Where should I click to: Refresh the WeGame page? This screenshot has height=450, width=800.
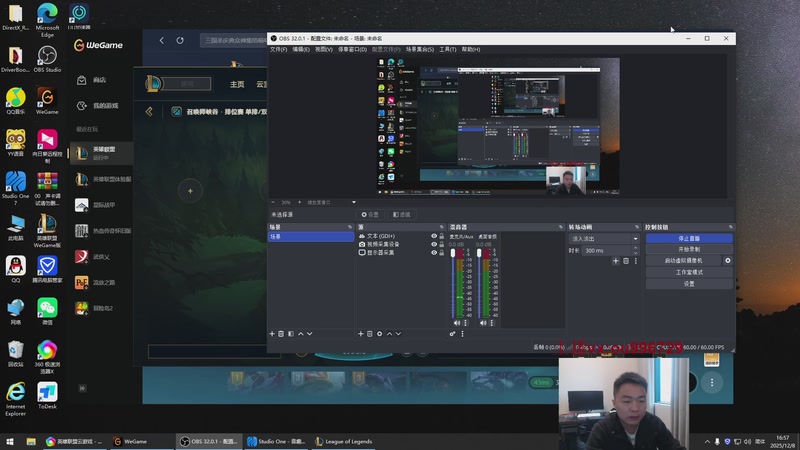(x=180, y=40)
